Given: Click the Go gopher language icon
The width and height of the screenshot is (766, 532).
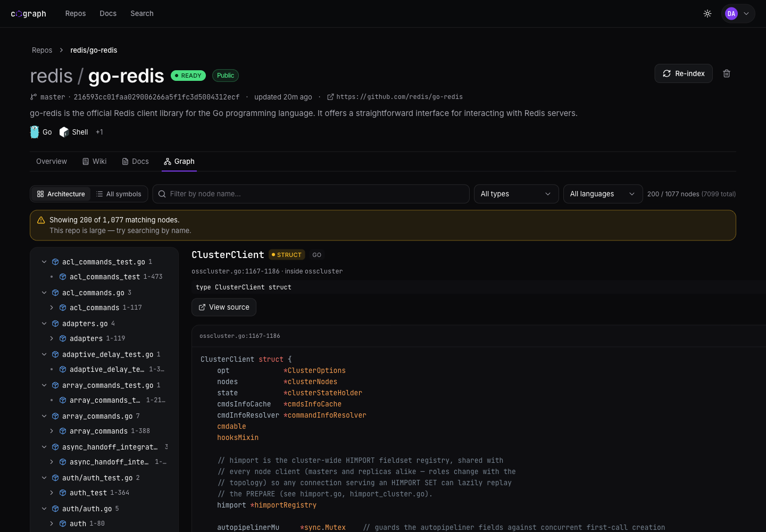Looking at the screenshot, I should point(35,132).
